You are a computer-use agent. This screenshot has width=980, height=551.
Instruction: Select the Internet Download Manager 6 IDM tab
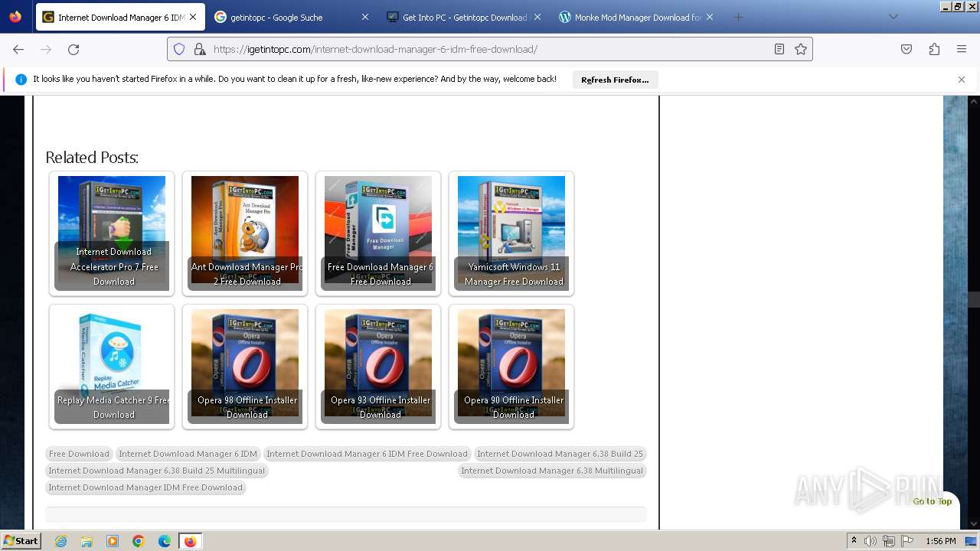[x=120, y=17]
